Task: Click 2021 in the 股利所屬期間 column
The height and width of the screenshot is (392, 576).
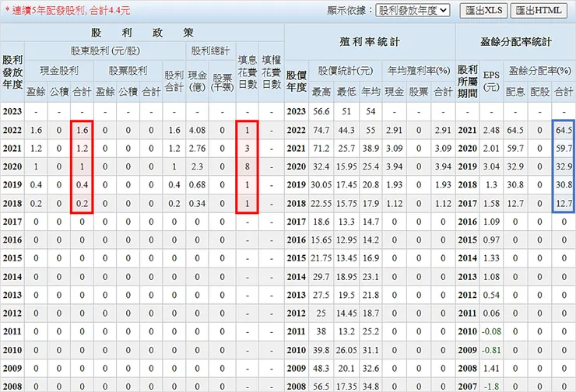Action: (467, 130)
